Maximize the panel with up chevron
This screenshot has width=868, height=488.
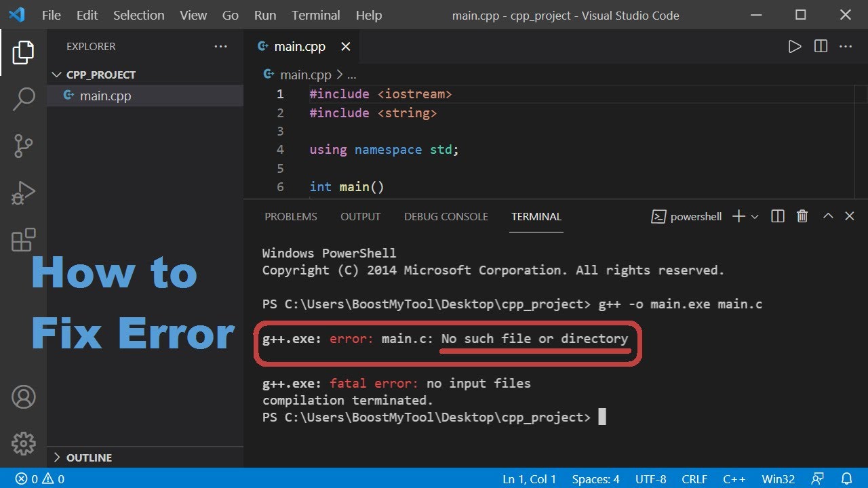click(828, 216)
